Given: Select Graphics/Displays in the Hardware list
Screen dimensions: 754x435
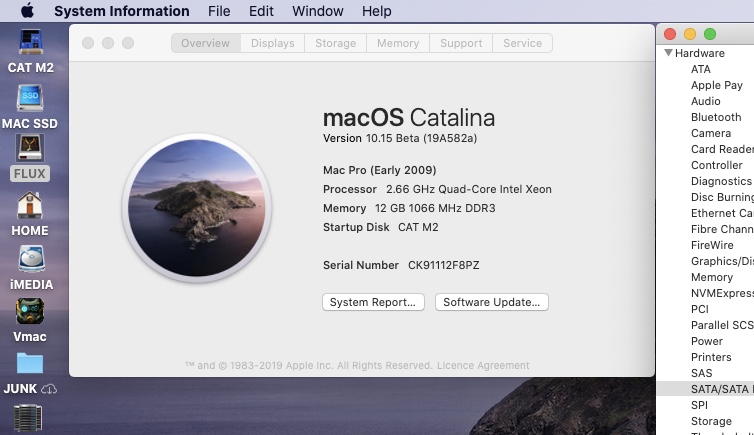Looking at the screenshot, I should tap(722, 261).
